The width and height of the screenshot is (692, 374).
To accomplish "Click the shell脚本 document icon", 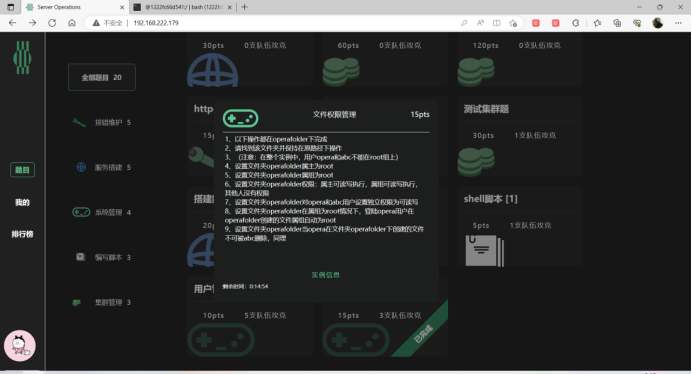I will [484, 250].
